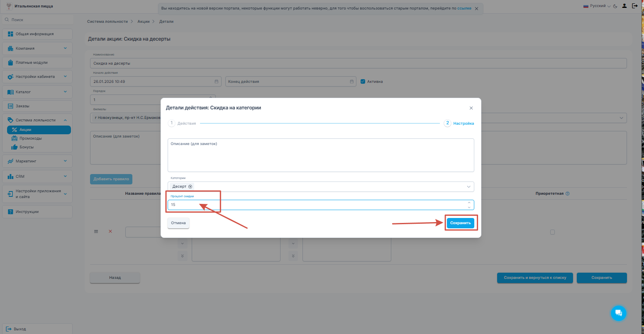644x334 pixels.
Task: Check the Приорететная rule checkbox
Action: 552,232
